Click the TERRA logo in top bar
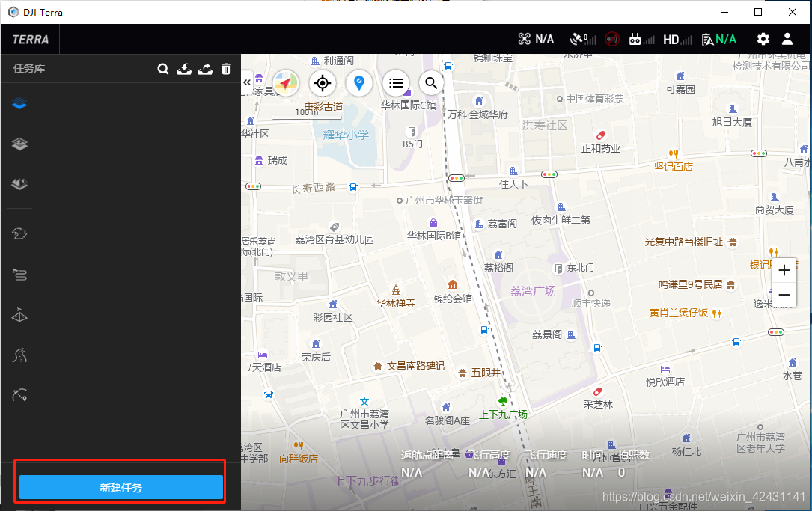This screenshot has height=511, width=812. [31, 40]
